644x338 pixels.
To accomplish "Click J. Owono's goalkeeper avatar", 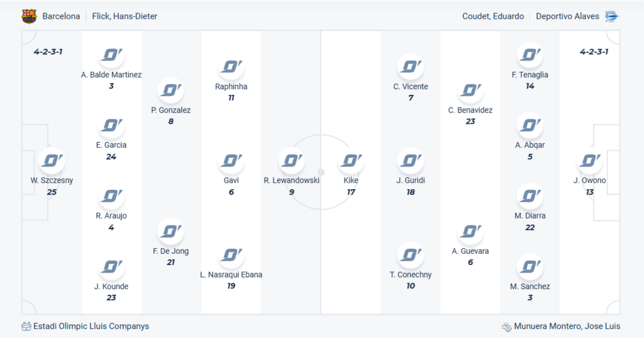I will click(x=589, y=161).
